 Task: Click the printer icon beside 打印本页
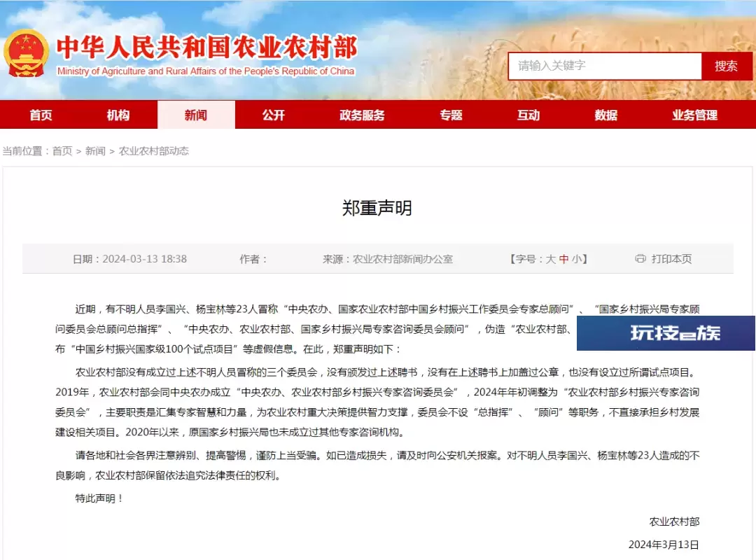[640, 258]
